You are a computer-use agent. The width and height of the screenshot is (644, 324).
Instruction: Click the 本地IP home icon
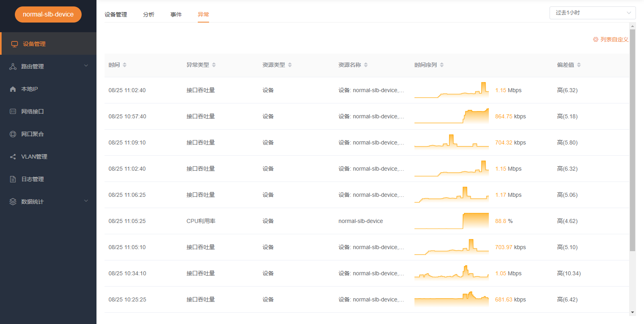[x=13, y=89]
